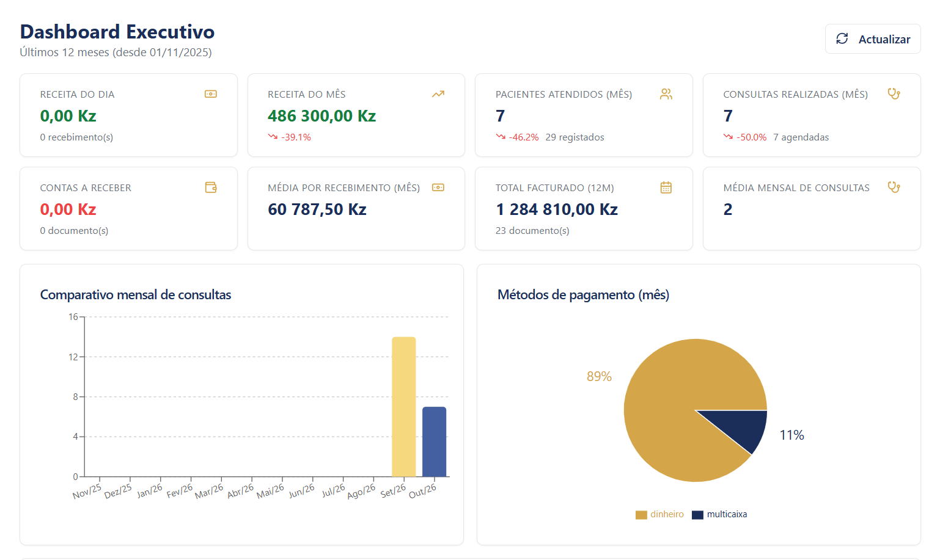Click the trending arrow icon in Receita do Mês card
The image size is (940, 560).
438,94
